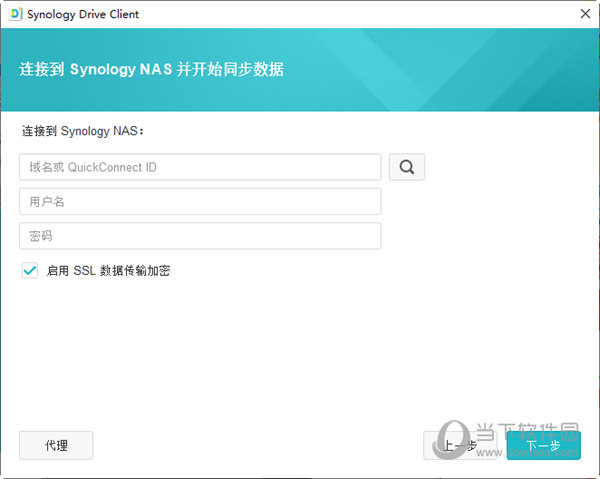Screen dimensions: 600x479
Task: Click the Synology Drive logo in title bar
Action: click(x=15, y=14)
